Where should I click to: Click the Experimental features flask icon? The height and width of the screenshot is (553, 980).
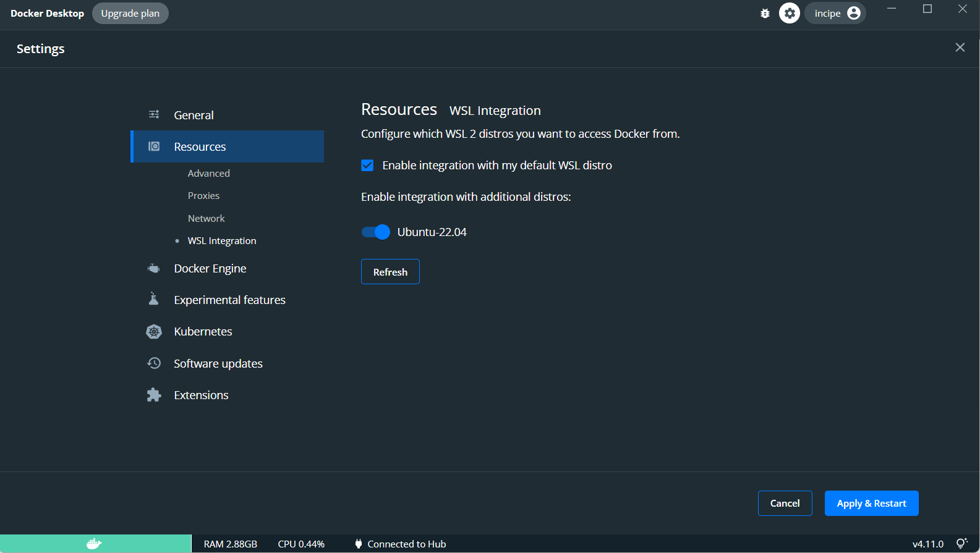click(154, 299)
